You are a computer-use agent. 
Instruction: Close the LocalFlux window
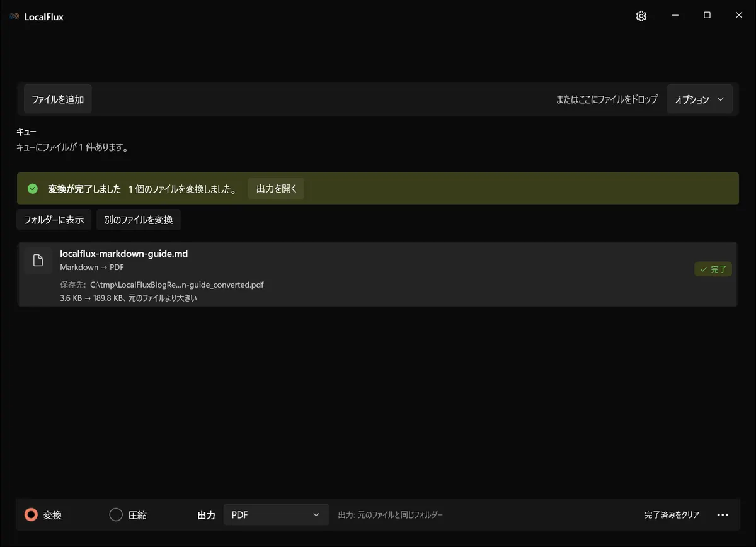(739, 16)
